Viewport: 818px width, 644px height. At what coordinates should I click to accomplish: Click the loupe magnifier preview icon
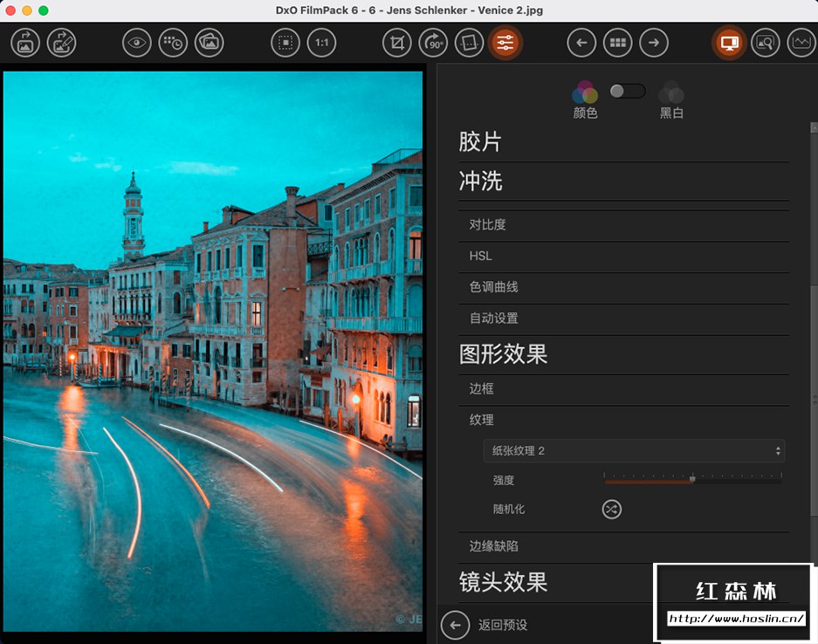tap(766, 42)
